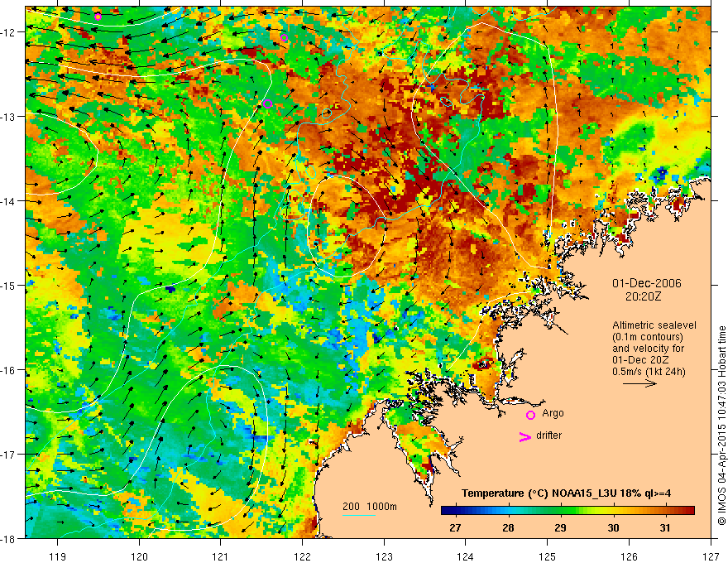Click longitude axis label '125'
This screenshot has width=728, height=563.
(548, 556)
